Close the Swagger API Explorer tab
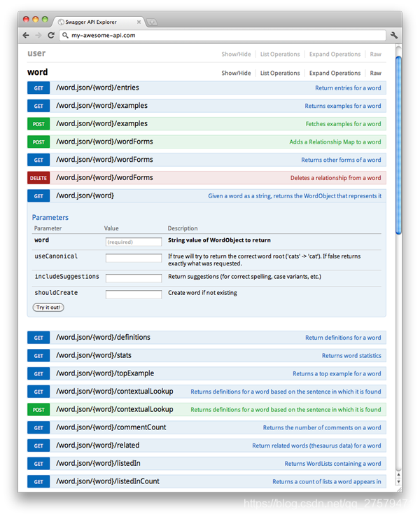The width and height of the screenshot is (420, 517). click(139, 22)
